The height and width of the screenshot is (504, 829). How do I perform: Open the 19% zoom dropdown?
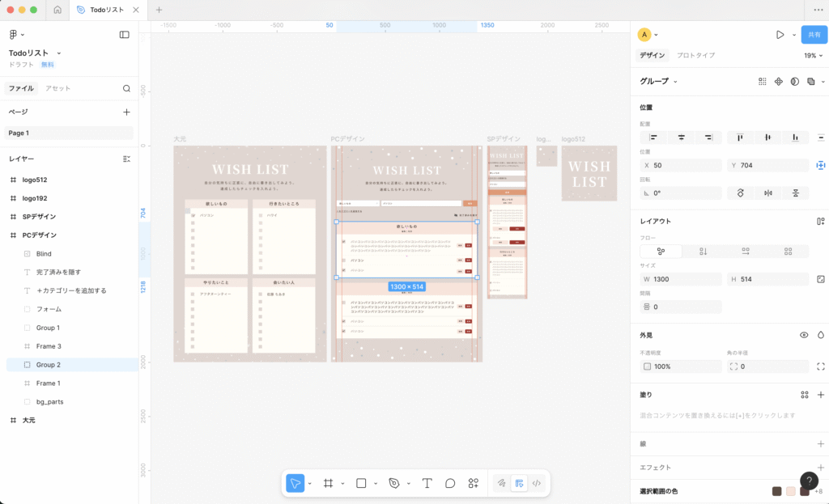click(813, 56)
